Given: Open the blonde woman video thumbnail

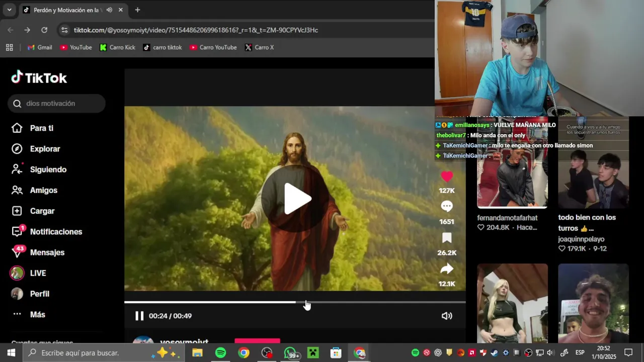Looking at the screenshot, I should [512, 303].
